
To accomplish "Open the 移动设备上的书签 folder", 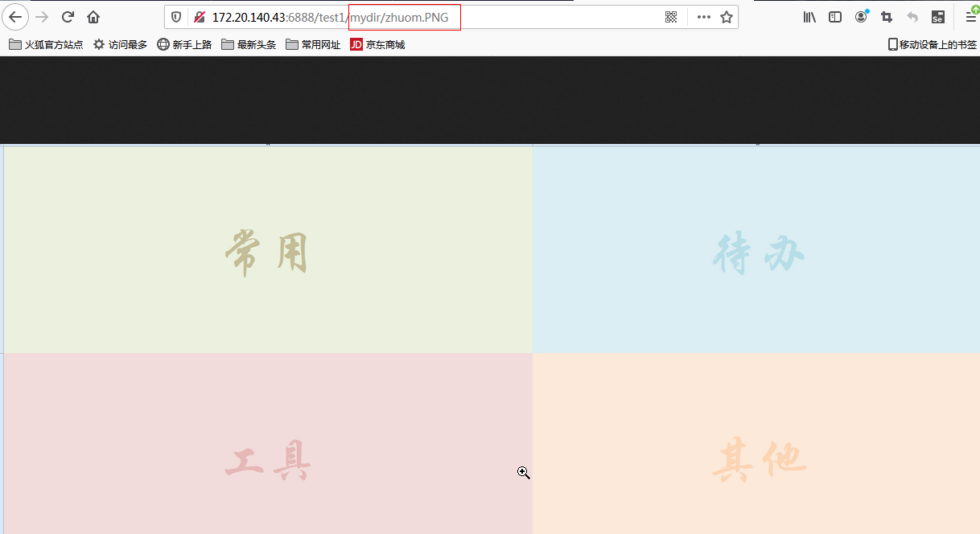I will coord(932,44).
